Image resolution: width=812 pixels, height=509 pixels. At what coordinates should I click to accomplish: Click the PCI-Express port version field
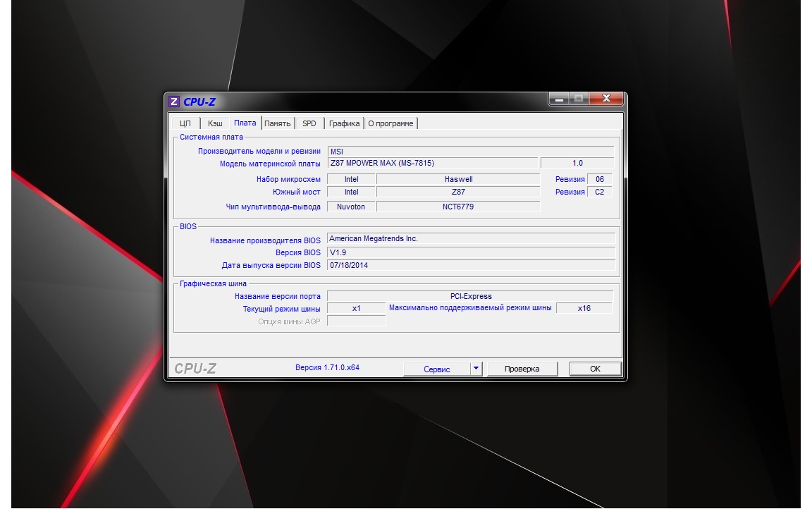tap(470, 296)
